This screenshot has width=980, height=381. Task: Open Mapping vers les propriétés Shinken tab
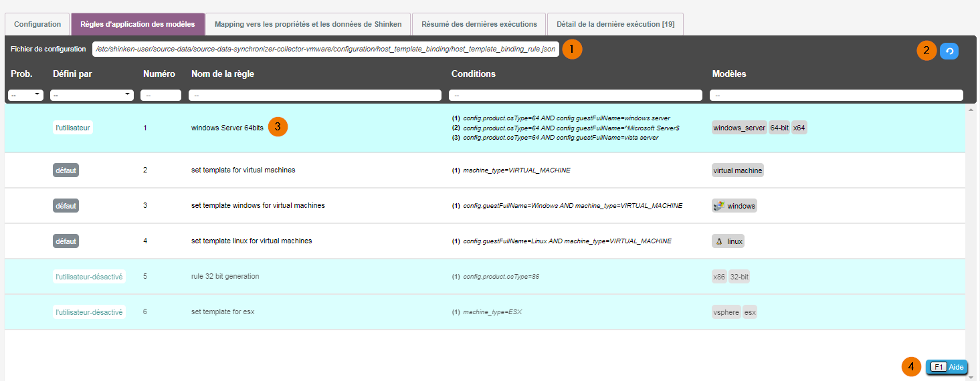point(308,24)
